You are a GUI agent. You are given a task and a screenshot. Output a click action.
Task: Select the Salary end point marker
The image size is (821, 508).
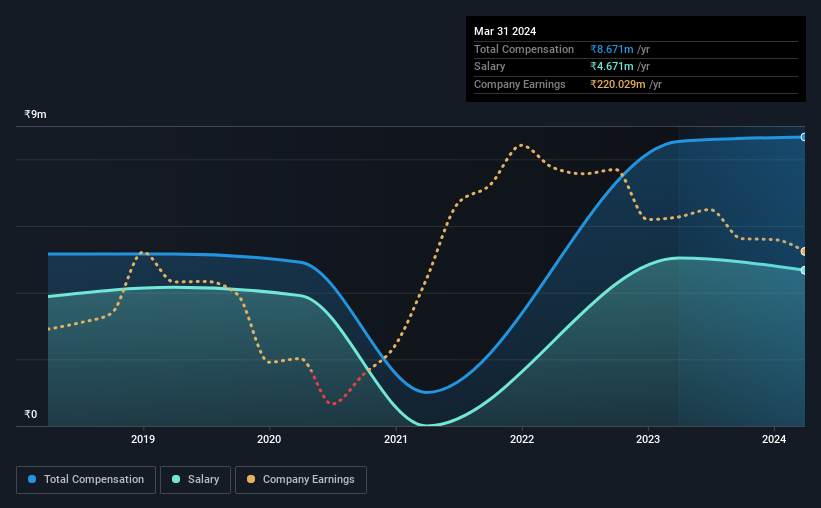click(x=803, y=270)
